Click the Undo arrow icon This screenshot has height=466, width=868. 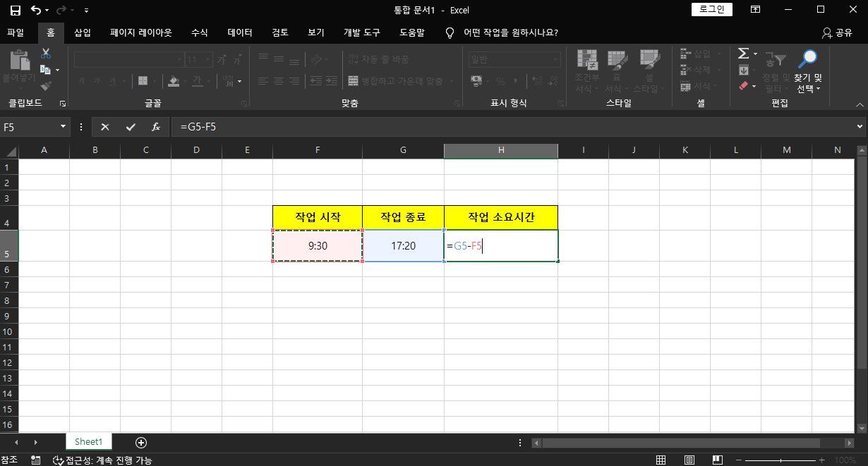[x=36, y=10]
